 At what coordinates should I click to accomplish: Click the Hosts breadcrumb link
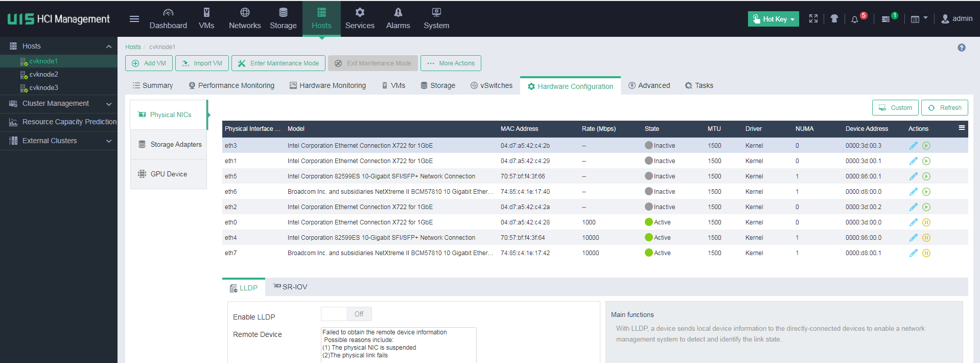133,47
